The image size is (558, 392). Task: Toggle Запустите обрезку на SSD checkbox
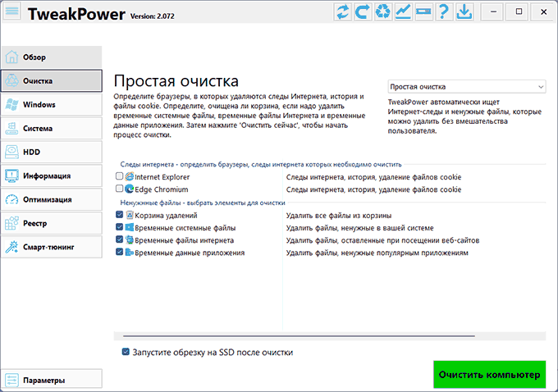126,352
